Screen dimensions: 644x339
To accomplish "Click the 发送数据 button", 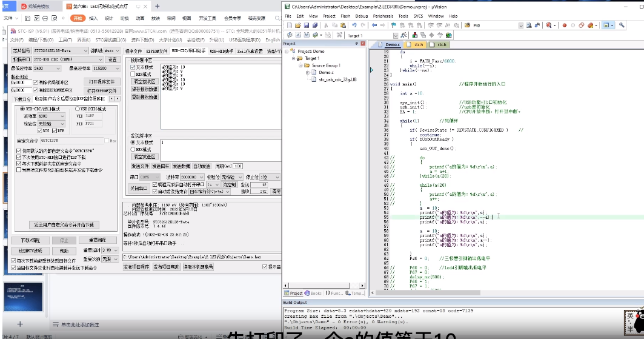I will (x=181, y=166).
